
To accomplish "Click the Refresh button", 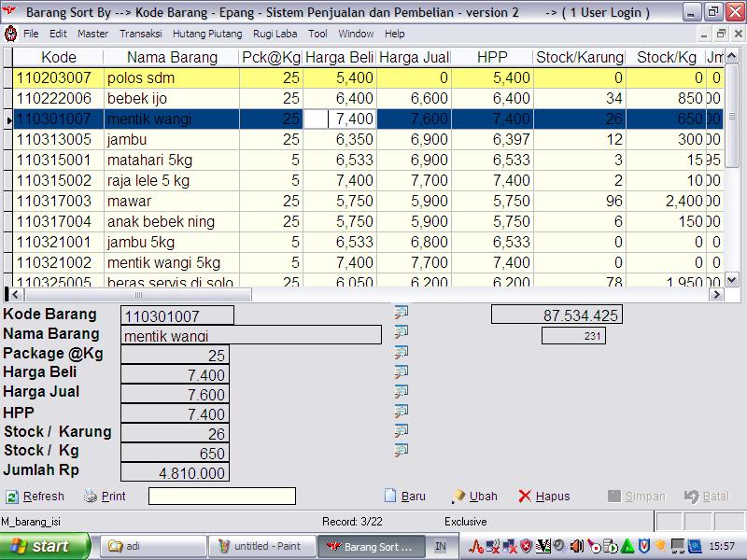I will pos(35,497).
